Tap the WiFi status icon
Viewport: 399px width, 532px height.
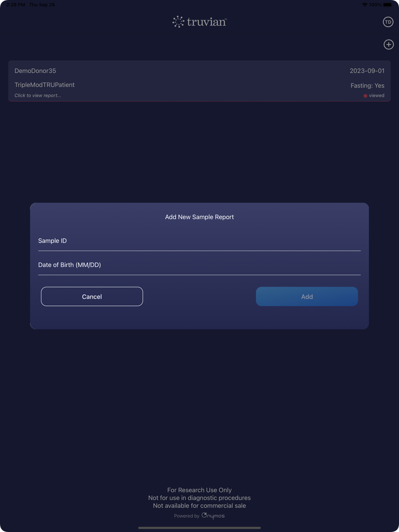tap(364, 5)
